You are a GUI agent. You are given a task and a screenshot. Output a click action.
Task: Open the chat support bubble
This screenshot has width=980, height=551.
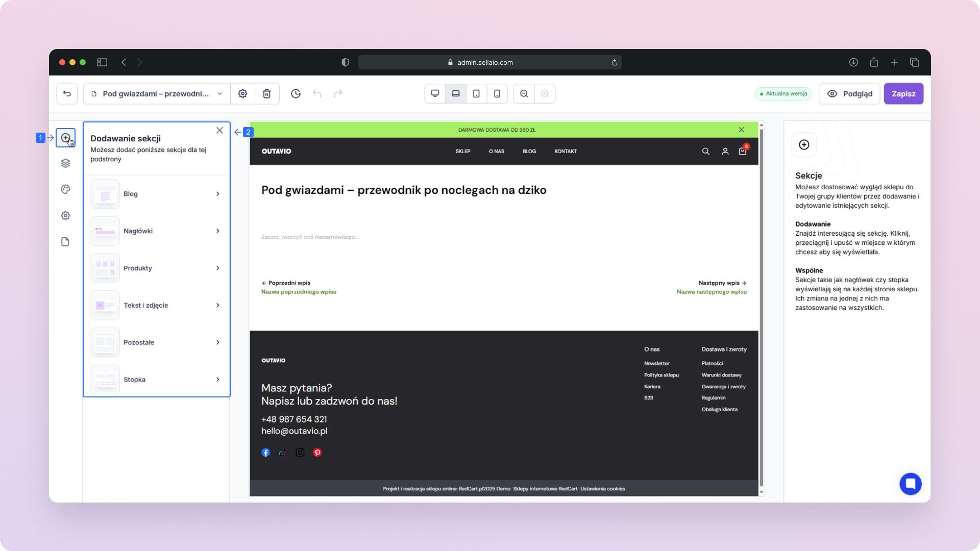pos(910,484)
